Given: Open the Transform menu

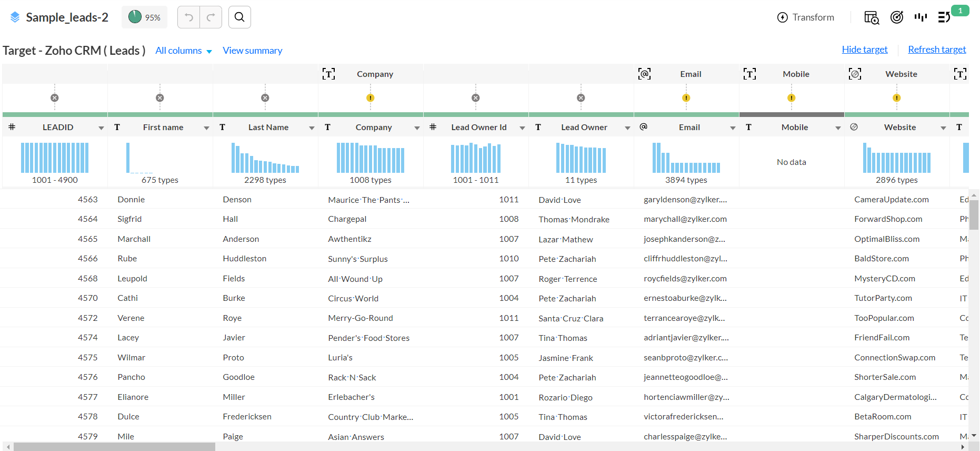Looking at the screenshot, I should click(806, 17).
